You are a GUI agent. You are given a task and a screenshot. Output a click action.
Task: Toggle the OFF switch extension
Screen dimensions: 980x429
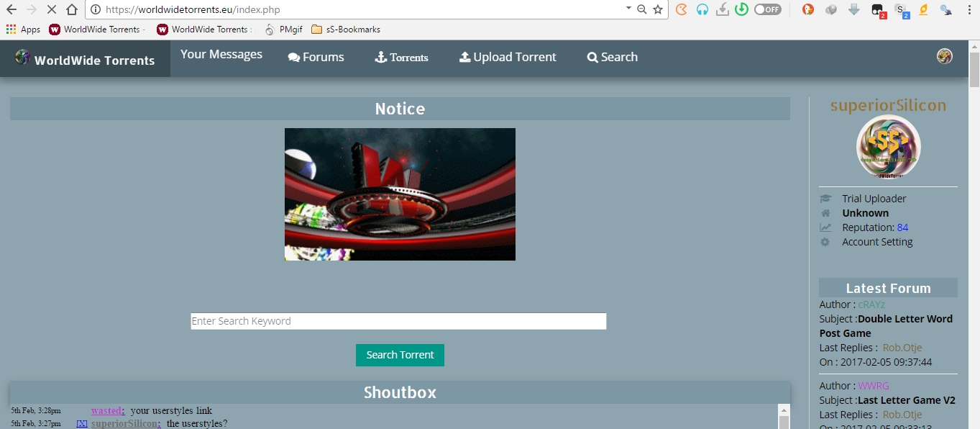[767, 9]
